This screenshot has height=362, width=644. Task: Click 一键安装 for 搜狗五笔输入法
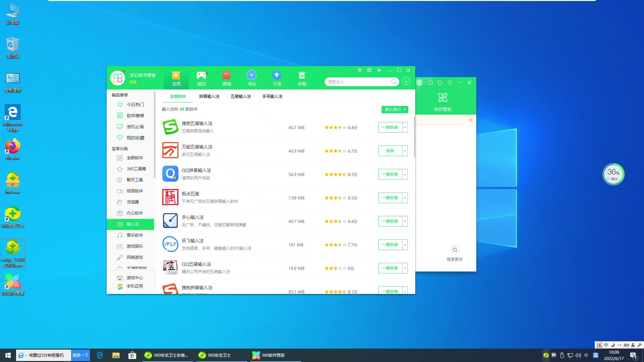click(390, 127)
